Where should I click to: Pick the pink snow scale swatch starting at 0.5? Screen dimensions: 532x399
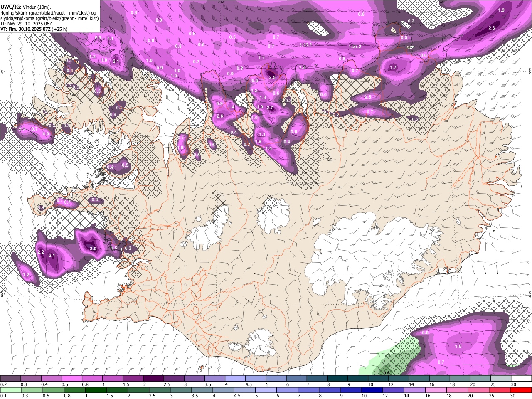tap(71, 378)
